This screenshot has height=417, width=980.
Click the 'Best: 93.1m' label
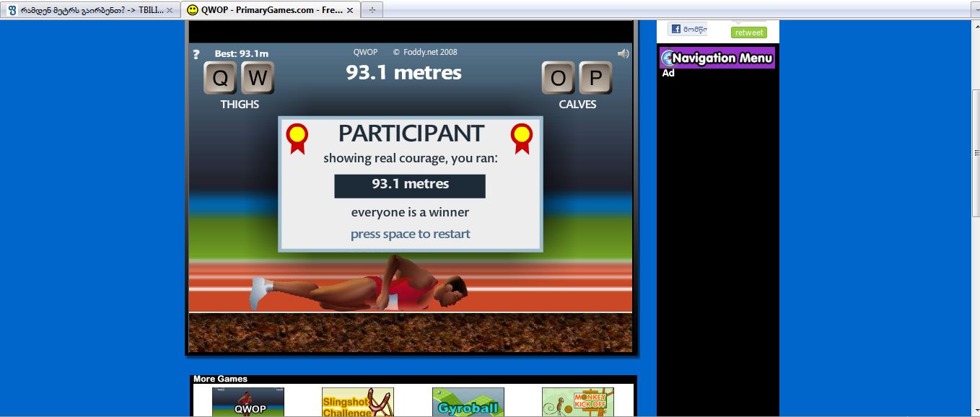(241, 53)
